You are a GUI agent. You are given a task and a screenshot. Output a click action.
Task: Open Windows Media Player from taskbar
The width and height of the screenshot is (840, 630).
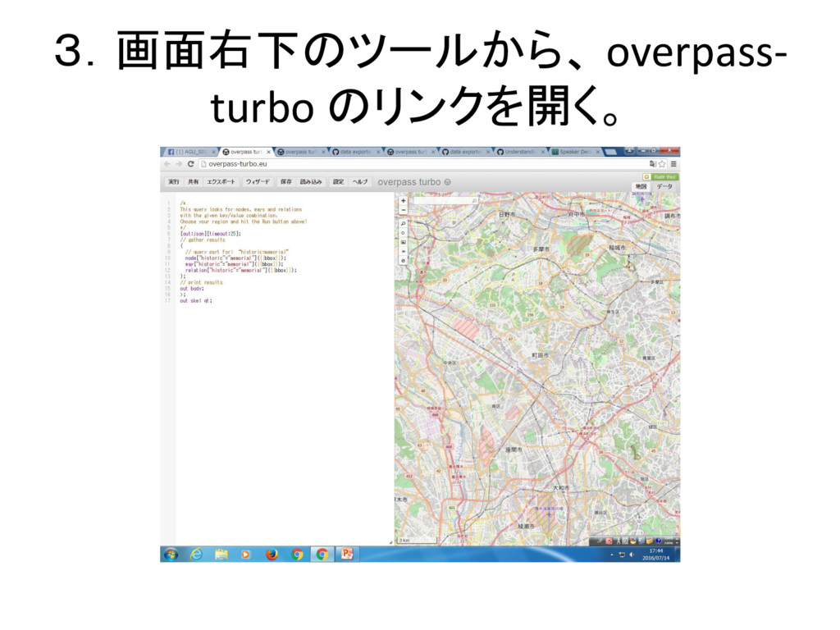246,555
